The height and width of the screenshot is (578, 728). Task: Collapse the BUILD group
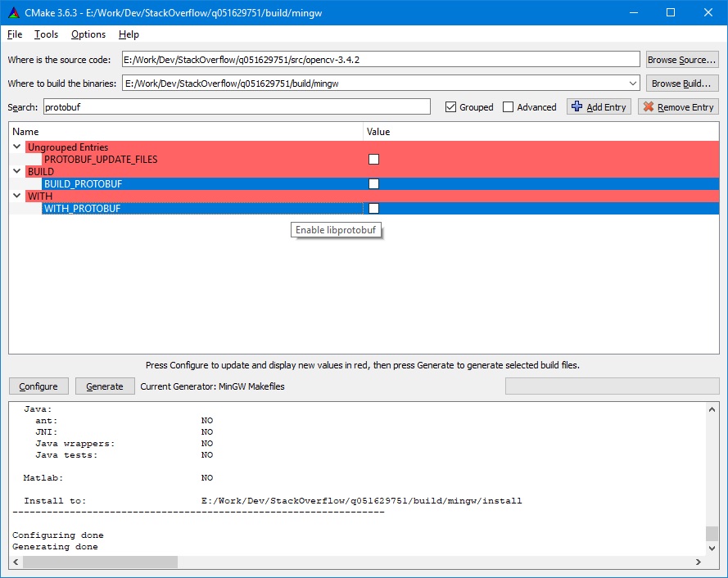click(16, 171)
